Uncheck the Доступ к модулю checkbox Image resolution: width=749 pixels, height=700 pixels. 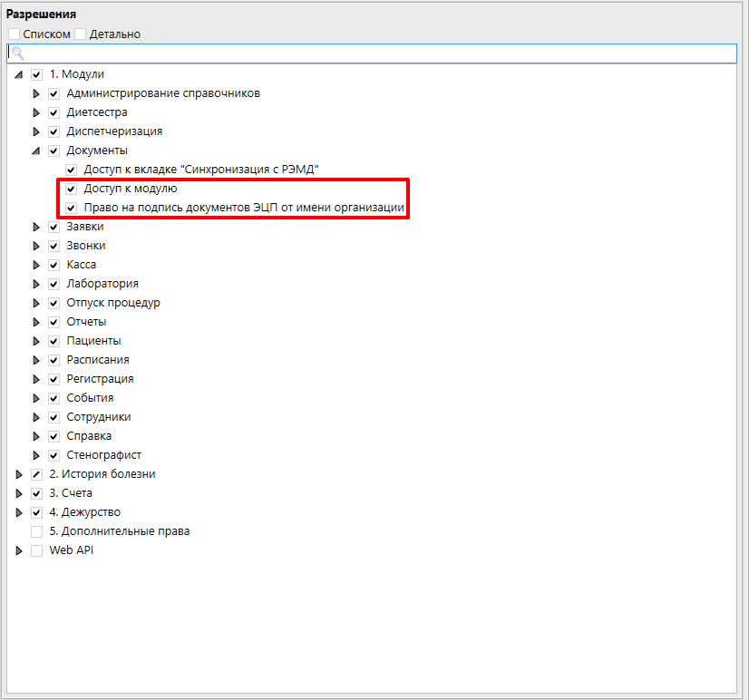tap(72, 189)
